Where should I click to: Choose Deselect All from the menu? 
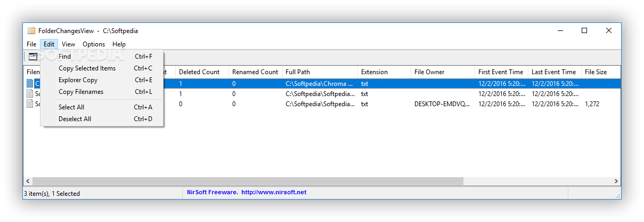point(102,119)
